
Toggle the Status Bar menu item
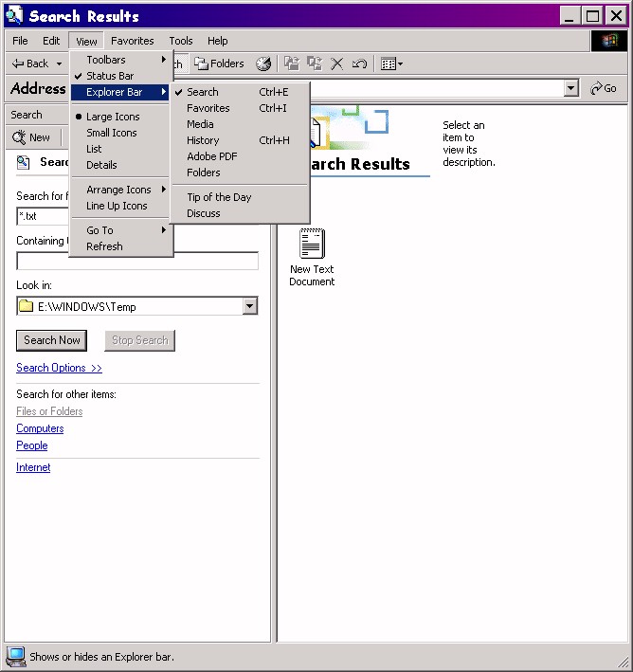click(x=120, y=76)
